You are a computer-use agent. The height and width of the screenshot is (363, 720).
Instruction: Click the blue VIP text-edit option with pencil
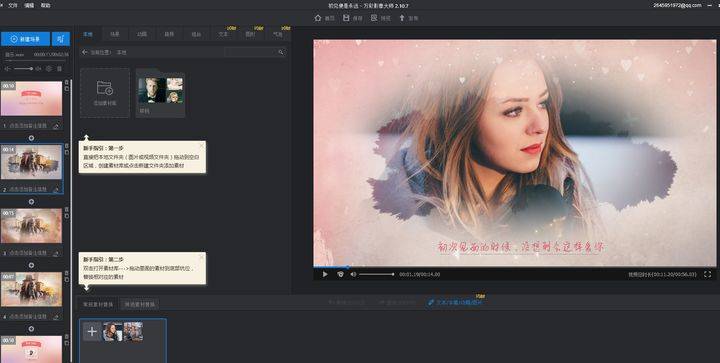point(456,302)
